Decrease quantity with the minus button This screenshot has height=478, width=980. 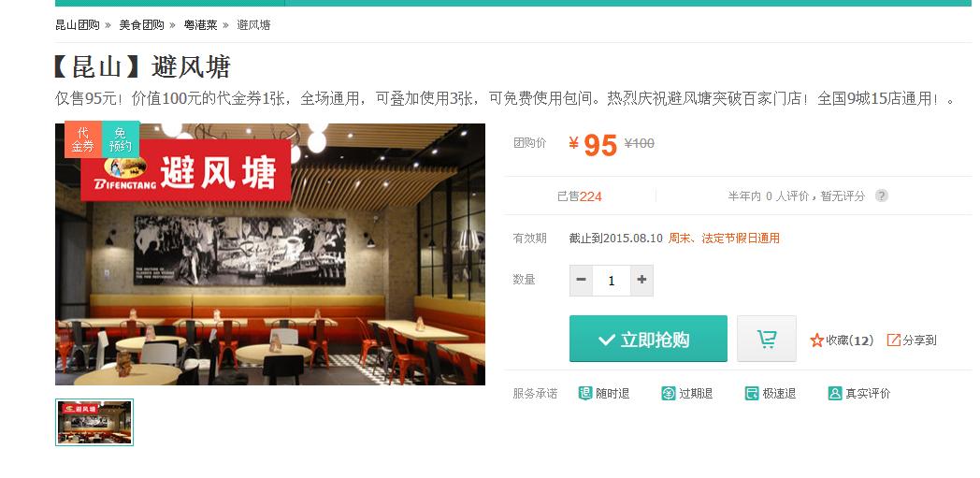(582, 281)
